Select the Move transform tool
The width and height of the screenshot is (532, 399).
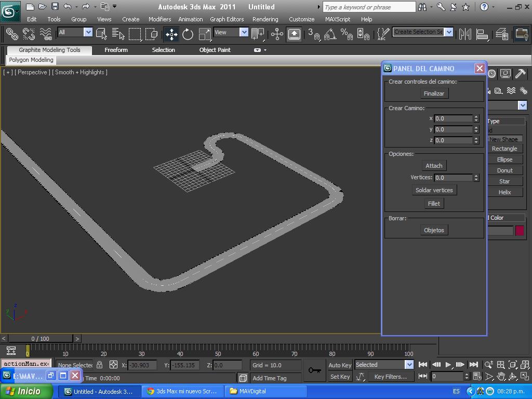[x=171, y=34]
